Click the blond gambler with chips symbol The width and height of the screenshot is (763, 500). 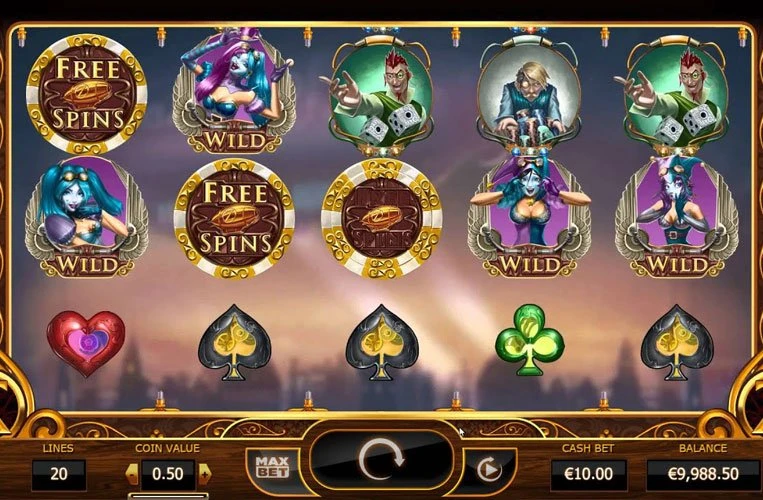click(x=529, y=93)
